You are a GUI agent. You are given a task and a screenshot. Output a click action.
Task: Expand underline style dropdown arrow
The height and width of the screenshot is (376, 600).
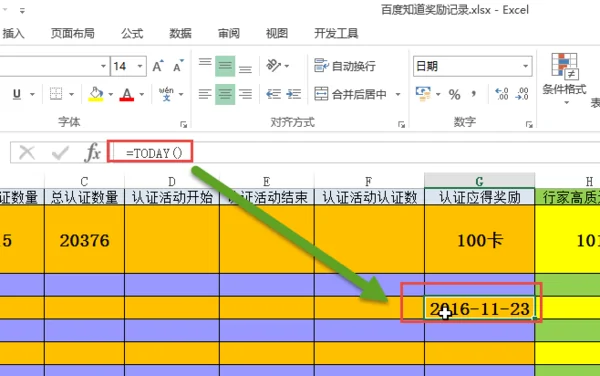pyautogui.click(x=32, y=94)
